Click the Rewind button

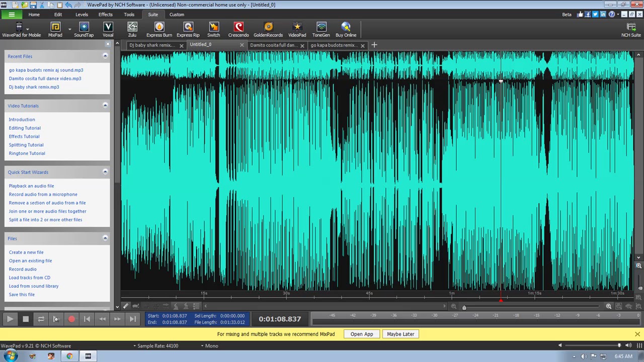102,319
